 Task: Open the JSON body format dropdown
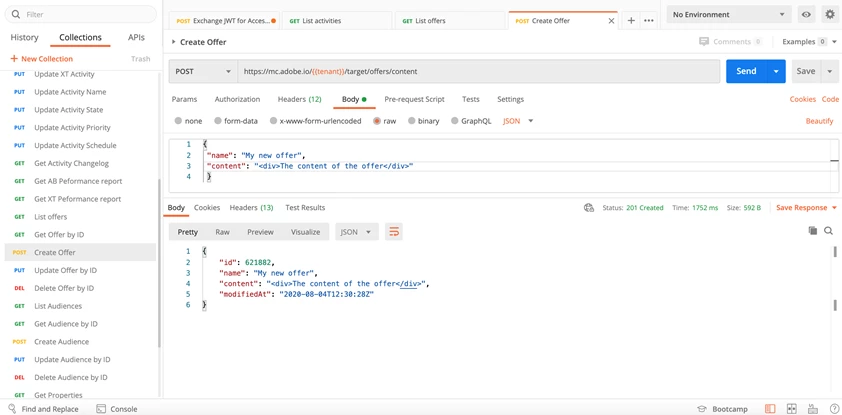(518, 121)
